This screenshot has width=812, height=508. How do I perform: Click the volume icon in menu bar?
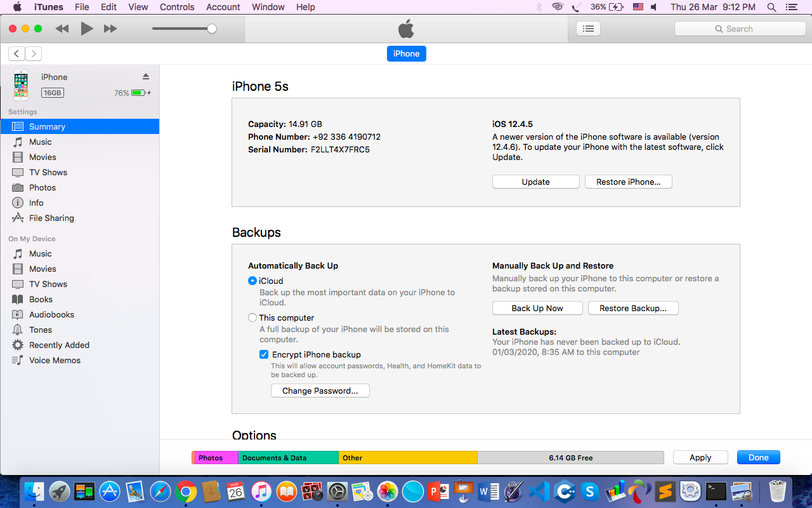pyautogui.click(x=653, y=7)
